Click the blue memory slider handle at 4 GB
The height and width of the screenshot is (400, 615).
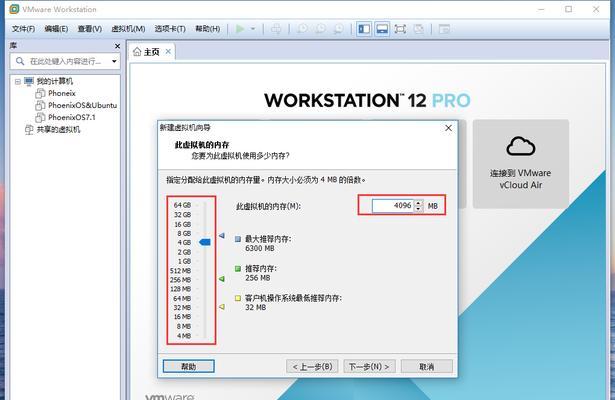(205, 242)
